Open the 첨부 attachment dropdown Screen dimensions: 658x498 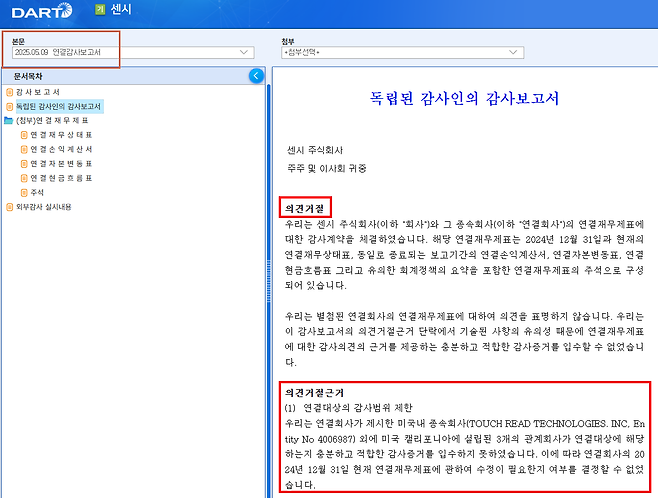coord(402,52)
